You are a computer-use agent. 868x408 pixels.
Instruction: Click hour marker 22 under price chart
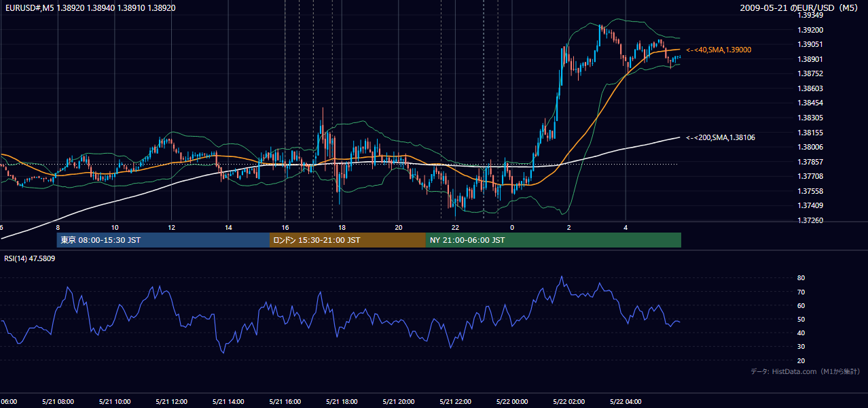pos(455,227)
